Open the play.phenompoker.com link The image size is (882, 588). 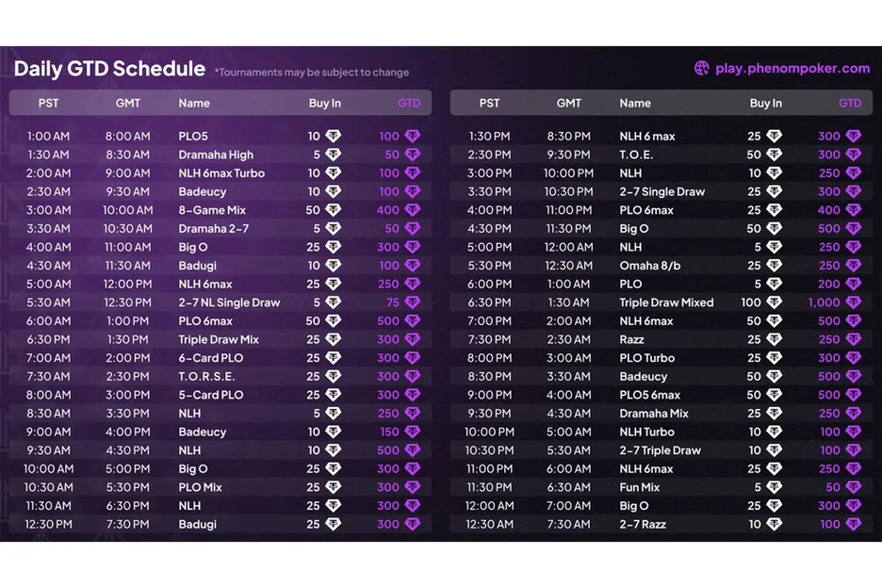tap(794, 68)
